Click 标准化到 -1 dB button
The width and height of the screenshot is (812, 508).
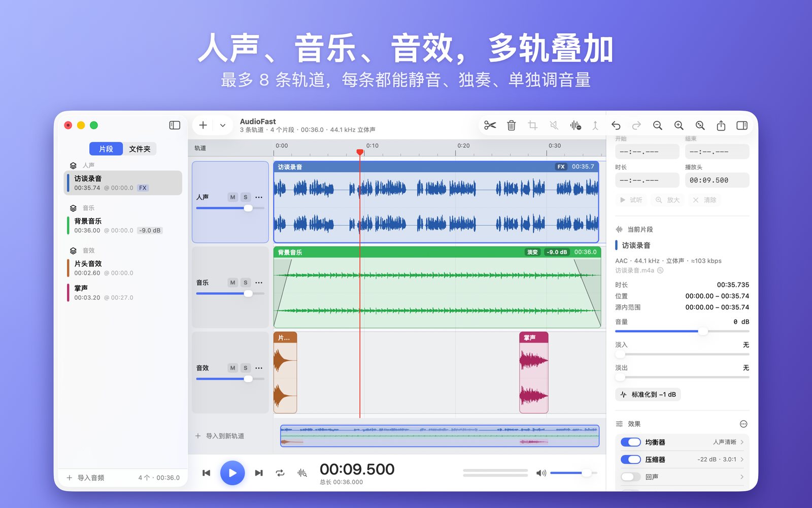pyautogui.click(x=648, y=395)
